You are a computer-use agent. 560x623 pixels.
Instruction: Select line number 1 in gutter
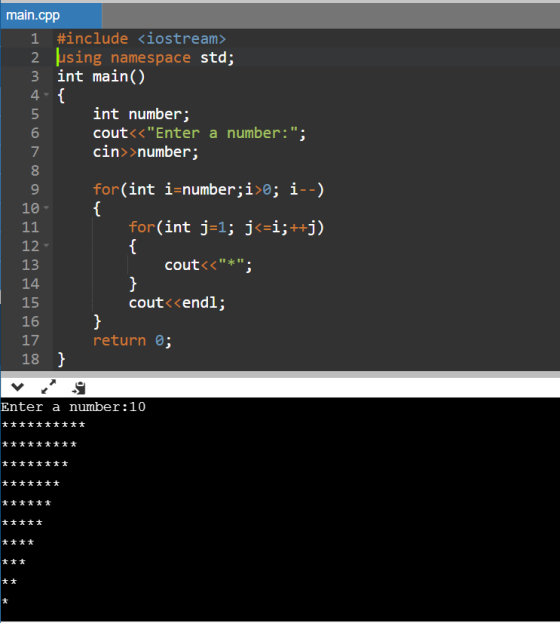[x=35, y=39]
